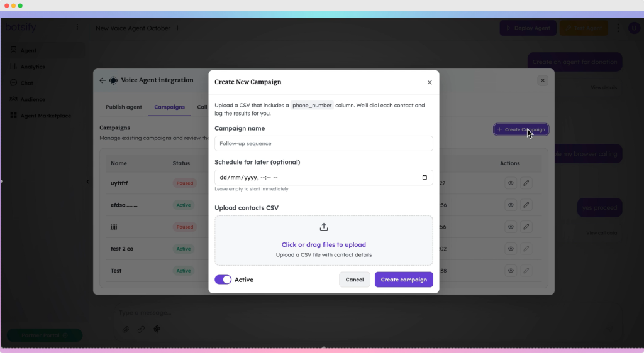View the uyftftf campaign via eye icon
Screen dimensions: 644x353
click(511, 183)
